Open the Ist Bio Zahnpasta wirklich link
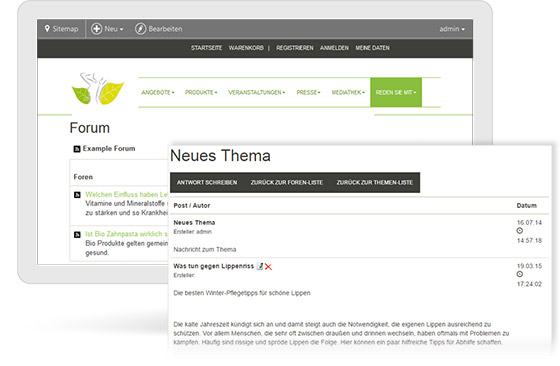This screenshot has width=560, height=366. (x=126, y=234)
